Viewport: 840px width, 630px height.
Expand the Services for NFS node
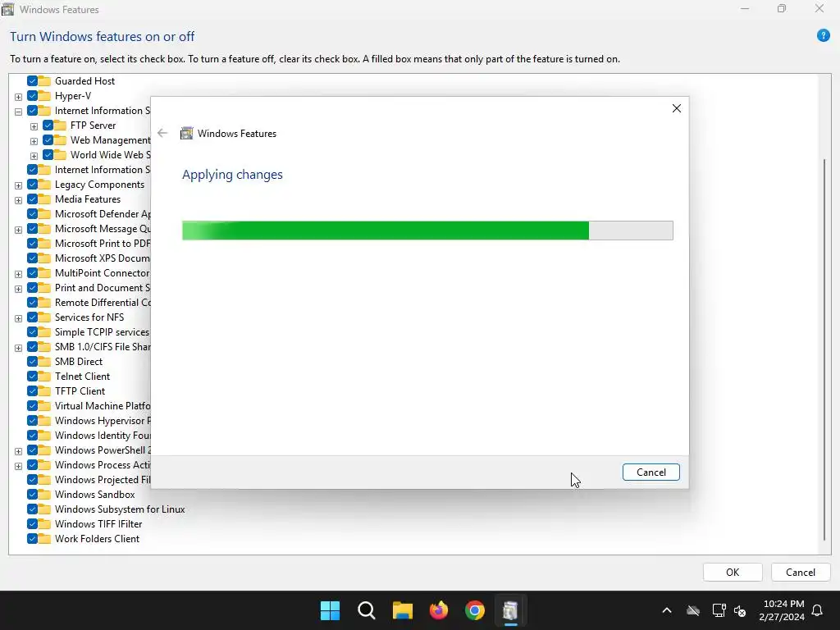coord(18,318)
